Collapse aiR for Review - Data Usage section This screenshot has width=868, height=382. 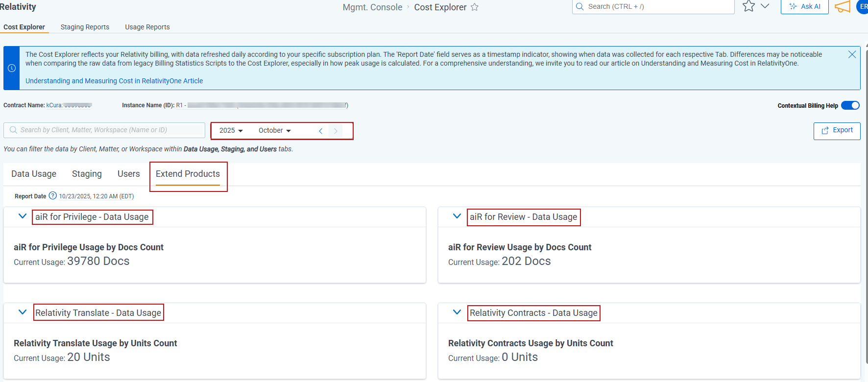[x=457, y=216]
